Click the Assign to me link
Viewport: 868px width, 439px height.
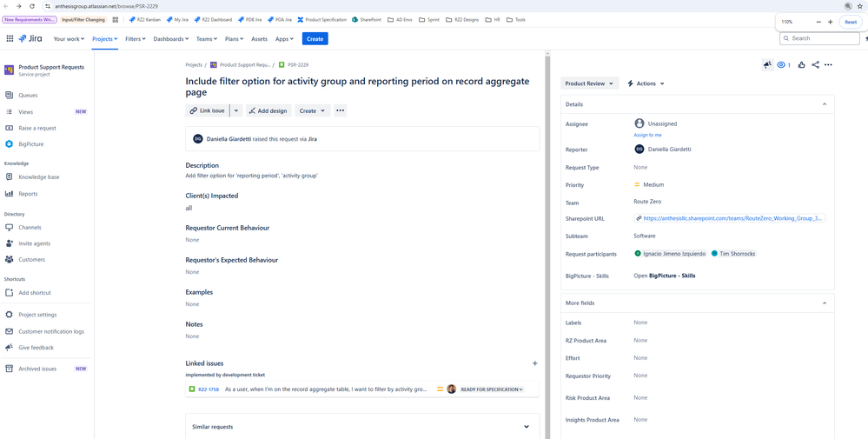[647, 135]
